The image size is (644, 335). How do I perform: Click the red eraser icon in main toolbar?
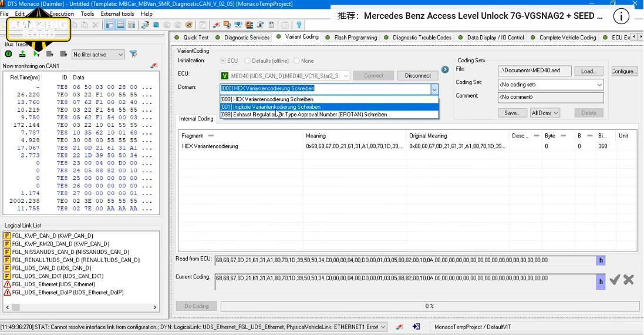[x=217, y=25]
